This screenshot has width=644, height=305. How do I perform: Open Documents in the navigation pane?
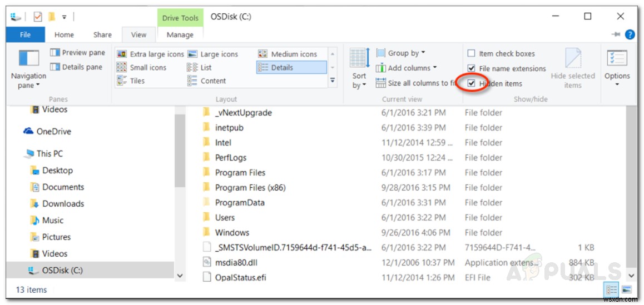tap(57, 187)
